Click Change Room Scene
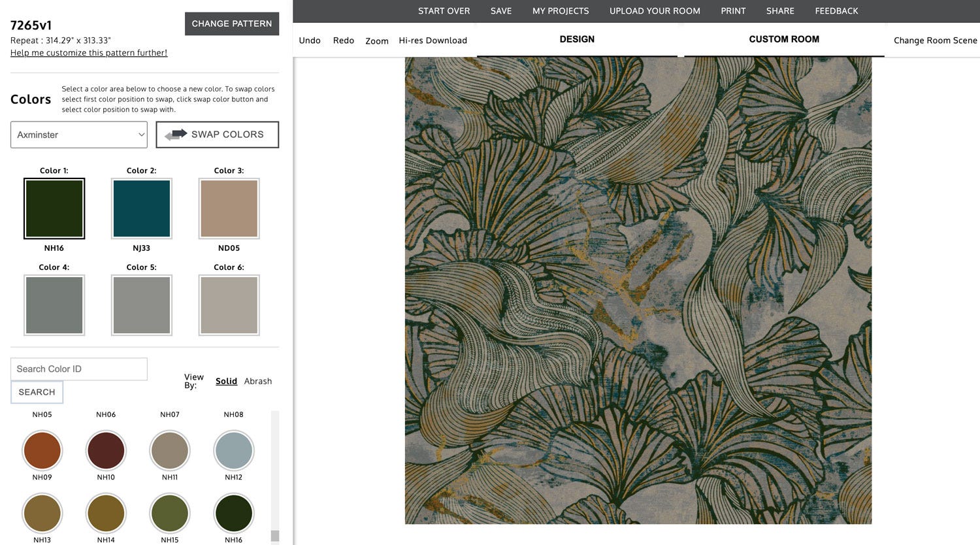980x545 pixels. pos(936,41)
